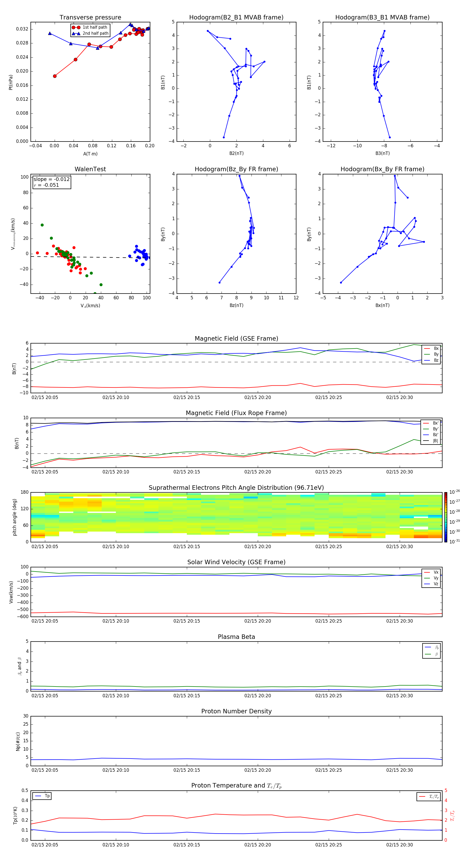Click the 'Np(#/cc)' y-axis label
473x868 pixels.
[x=18, y=741]
